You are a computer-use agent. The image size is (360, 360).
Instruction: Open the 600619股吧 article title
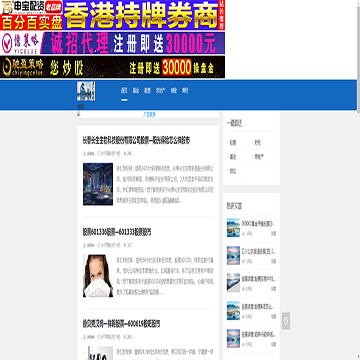click(x=122, y=324)
